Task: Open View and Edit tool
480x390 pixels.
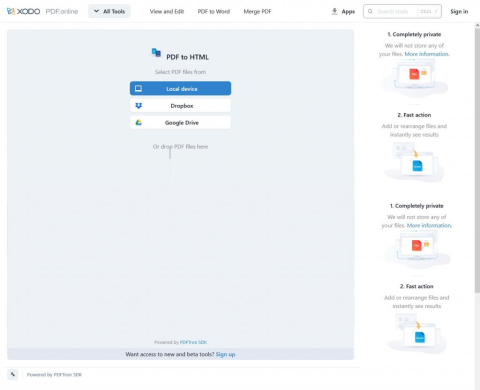Action: 167,11
